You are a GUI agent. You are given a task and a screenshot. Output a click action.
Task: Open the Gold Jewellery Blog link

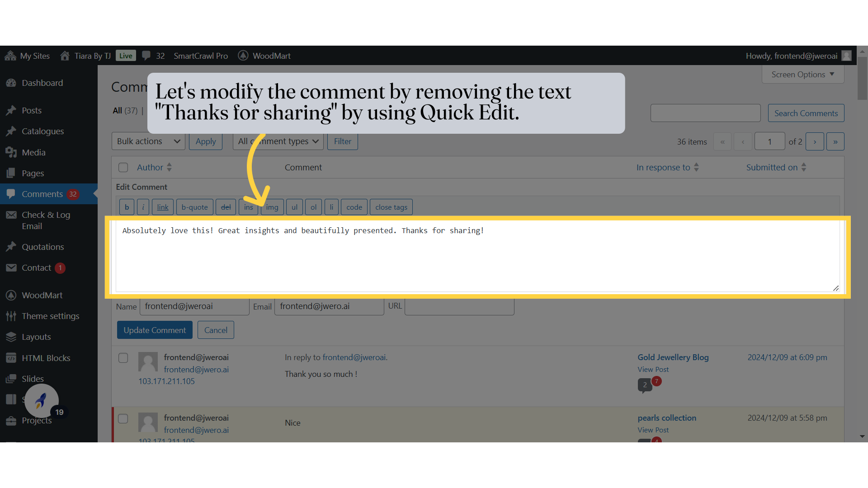click(673, 357)
